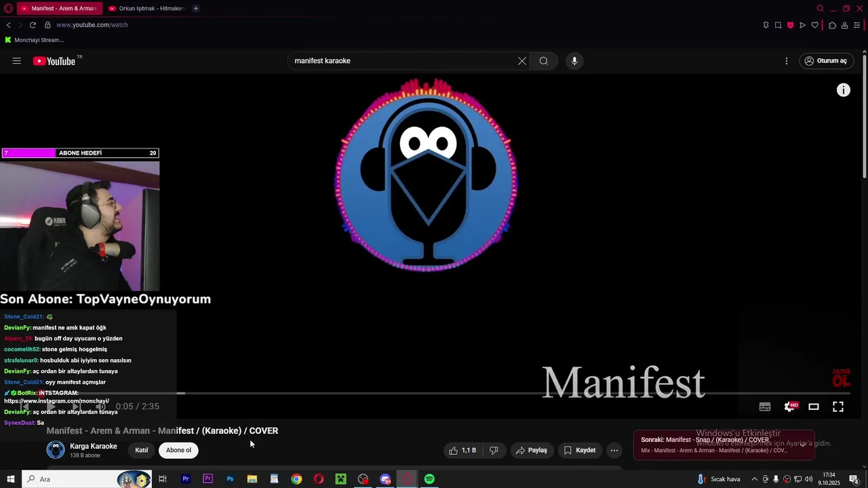
Task: Open Task View on taskbar
Action: 163,479
